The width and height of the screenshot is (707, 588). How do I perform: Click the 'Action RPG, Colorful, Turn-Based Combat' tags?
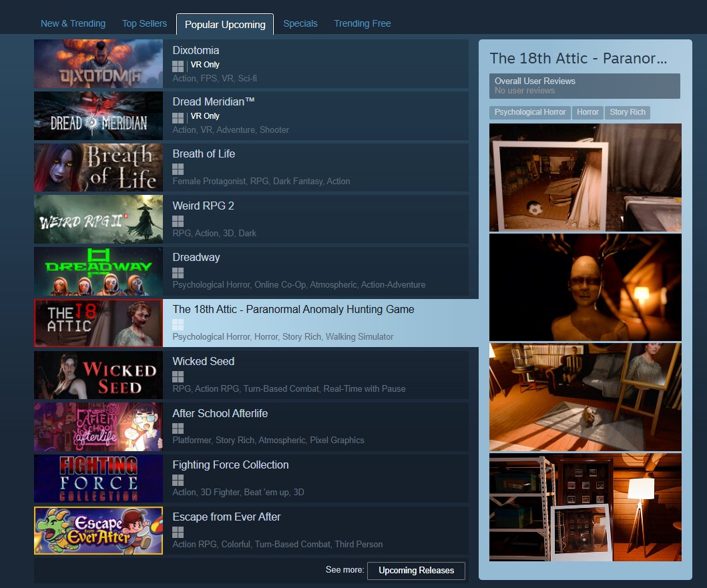277,544
